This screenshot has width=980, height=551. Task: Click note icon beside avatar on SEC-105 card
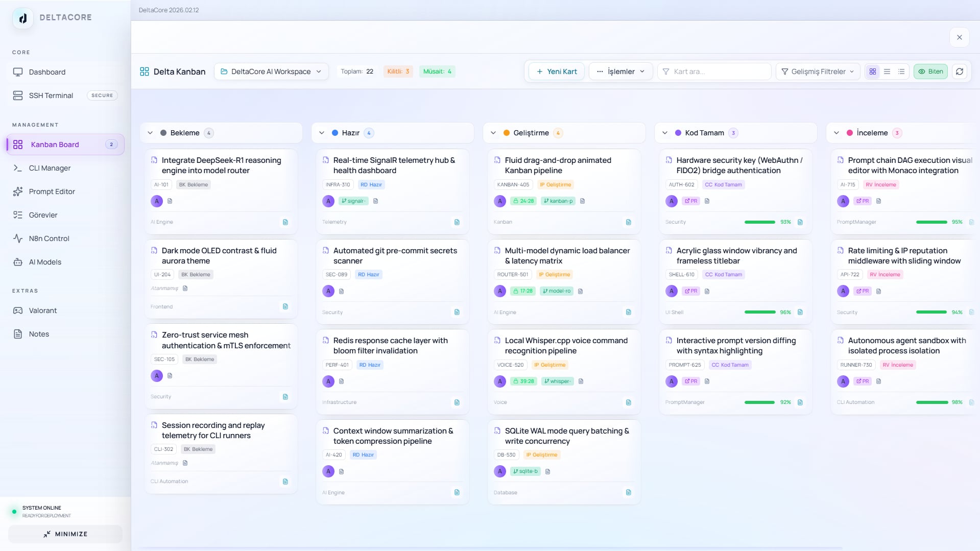[x=170, y=376]
